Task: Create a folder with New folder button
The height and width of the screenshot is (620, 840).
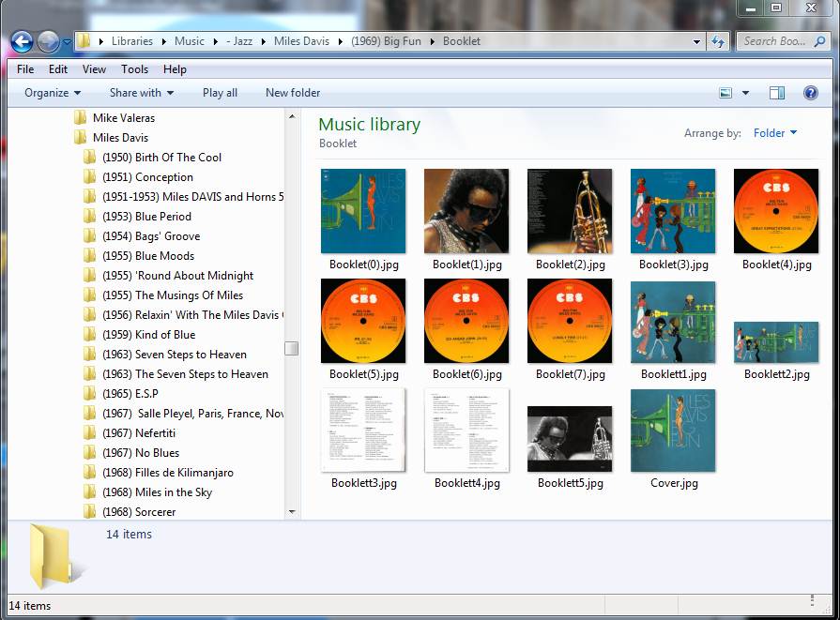Action: 292,92
